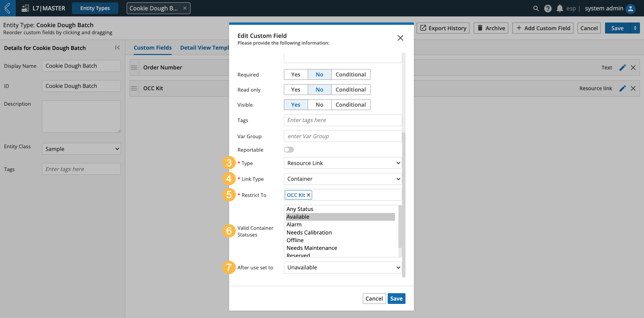The image size is (644, 318).
Task: Click the ID input field
Action: coord(81,86)
